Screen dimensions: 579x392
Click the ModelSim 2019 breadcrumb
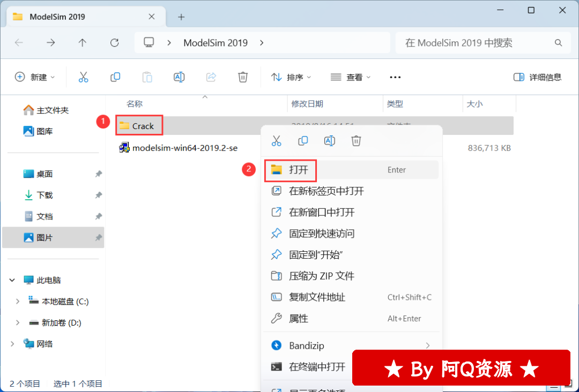point(216,43)
